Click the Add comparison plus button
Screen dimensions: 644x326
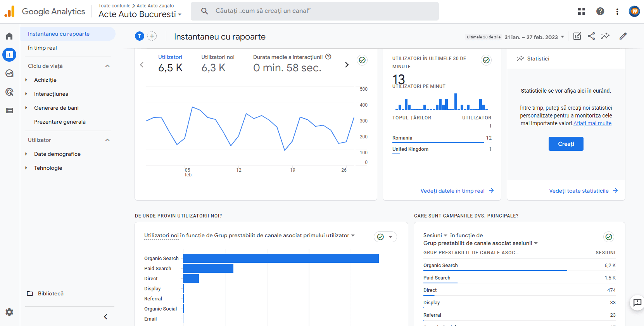pos(152,36)
